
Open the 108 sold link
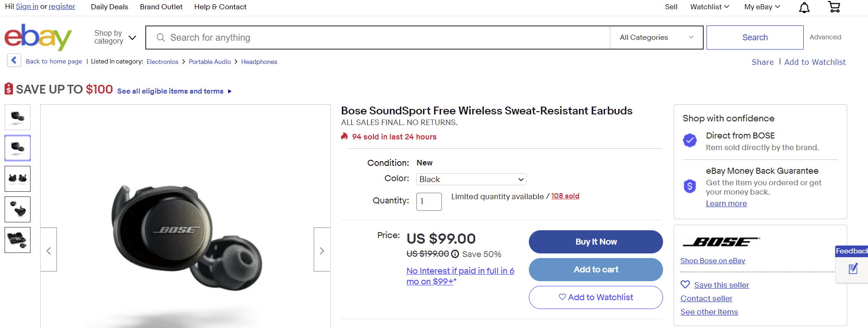[565, 196]
